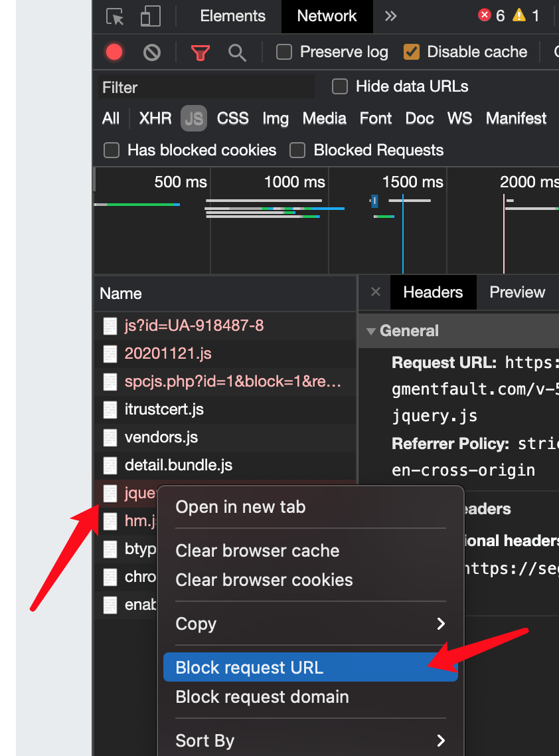Check the Hide data URLs option

(340, 86)
